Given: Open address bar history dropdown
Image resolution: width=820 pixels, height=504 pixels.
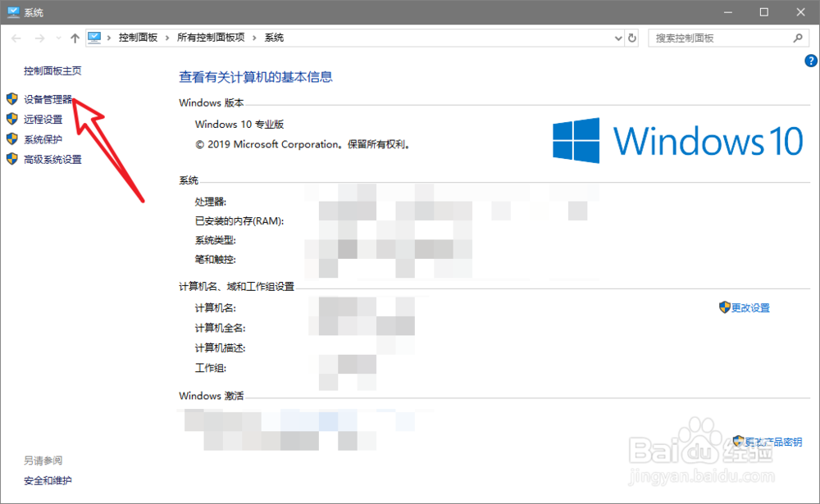Looking at the screenshot, I should click(x=618, y=39).
